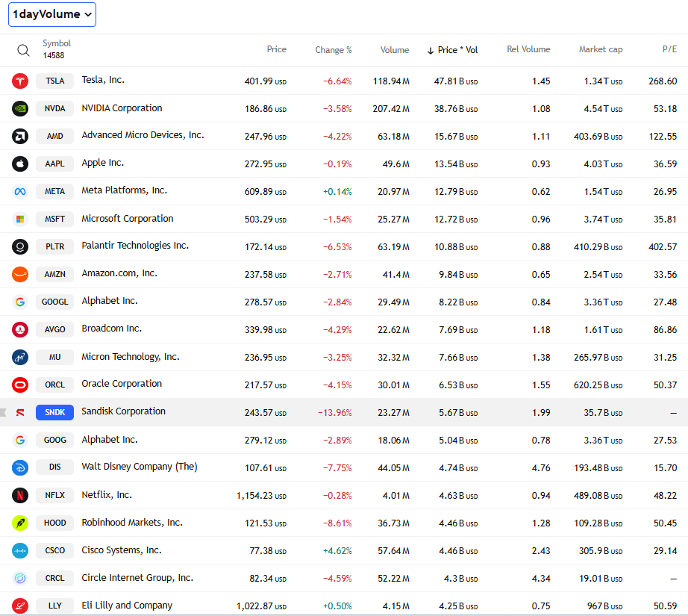This screenshot has width=688, height=616.
Task: Click the Tesla, Inc. company name
Action: 103,80
